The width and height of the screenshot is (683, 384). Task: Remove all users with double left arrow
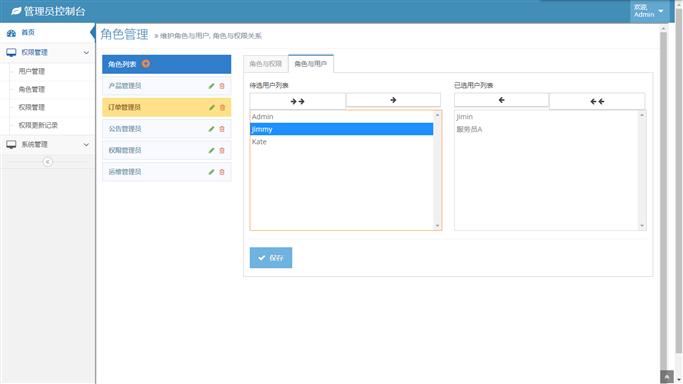click(597, 101)
